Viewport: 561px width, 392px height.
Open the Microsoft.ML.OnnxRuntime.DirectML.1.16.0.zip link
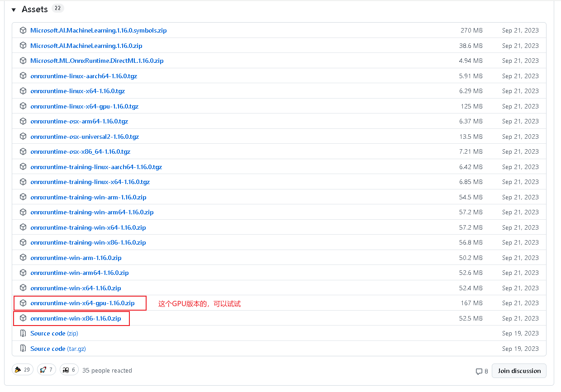point(97,61)
